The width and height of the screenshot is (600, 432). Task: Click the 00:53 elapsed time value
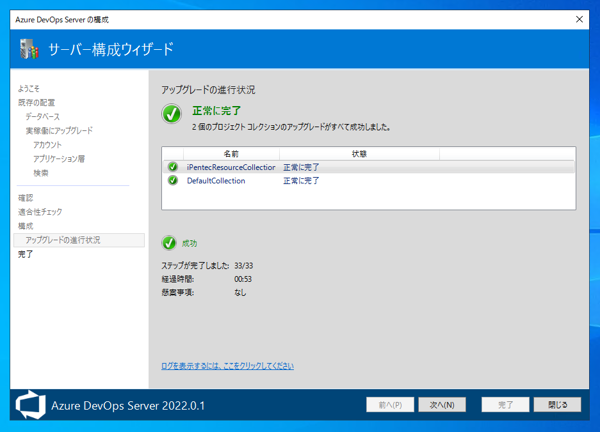243,279
